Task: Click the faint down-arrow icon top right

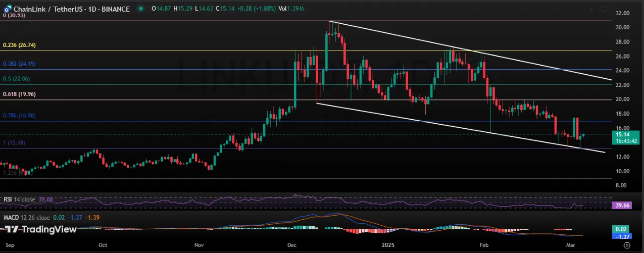Action: click(x=591, y=9)
